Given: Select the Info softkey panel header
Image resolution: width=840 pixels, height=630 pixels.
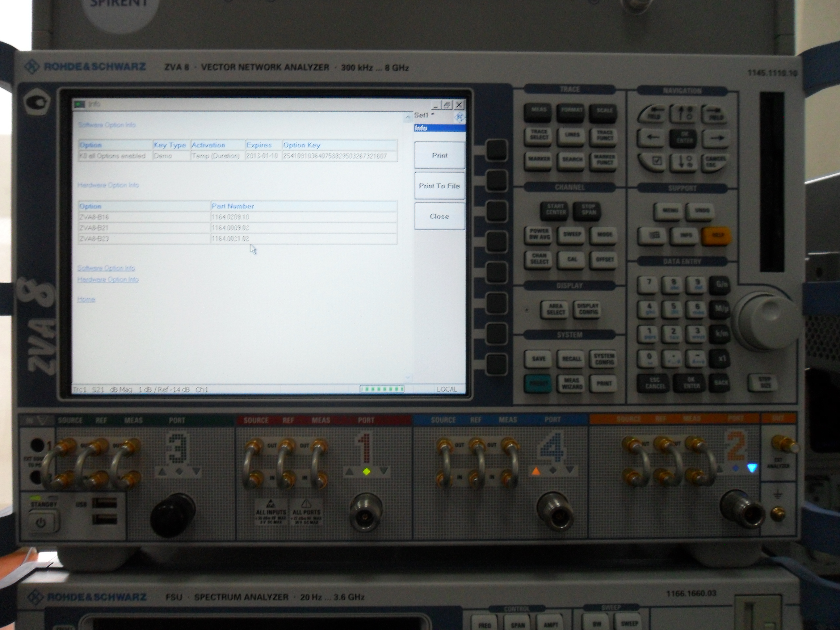Looking at the screenshot, I should click(x=439, y=128).
